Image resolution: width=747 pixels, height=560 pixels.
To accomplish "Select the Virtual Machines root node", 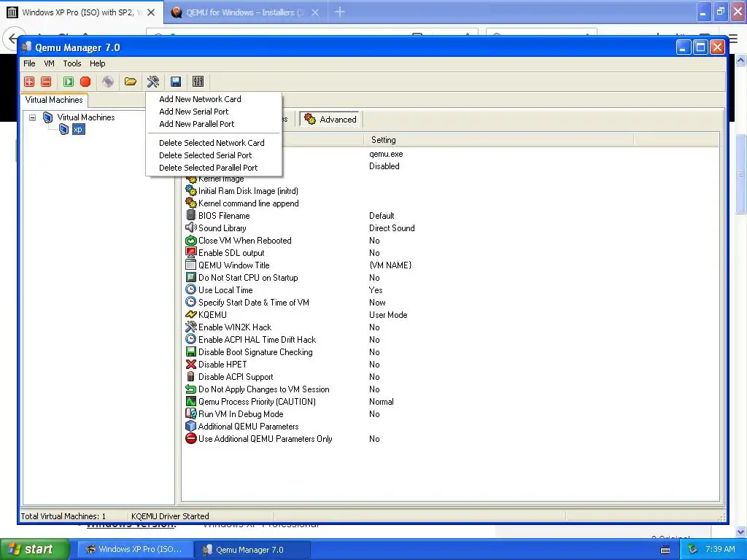I will (x=86, y=117).
